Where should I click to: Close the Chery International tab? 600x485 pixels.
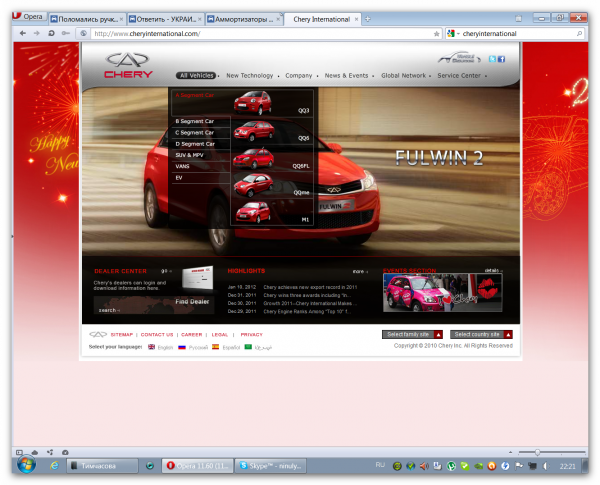point(356,19)
